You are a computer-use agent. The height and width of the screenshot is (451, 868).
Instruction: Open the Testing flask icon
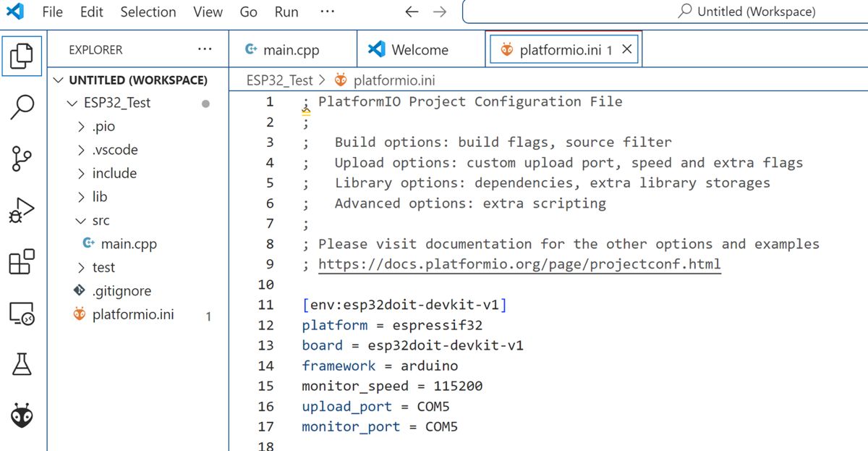(x=22, y=364)
